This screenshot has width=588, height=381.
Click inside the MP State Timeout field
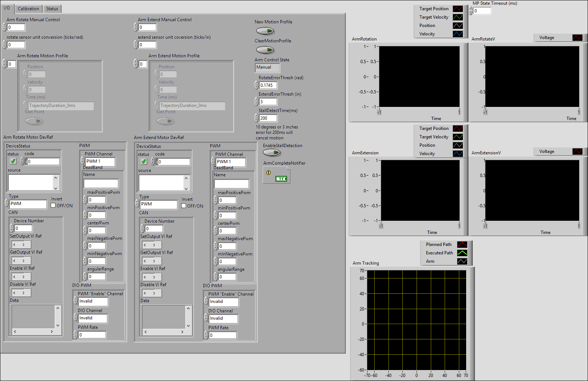click(482, 11)
